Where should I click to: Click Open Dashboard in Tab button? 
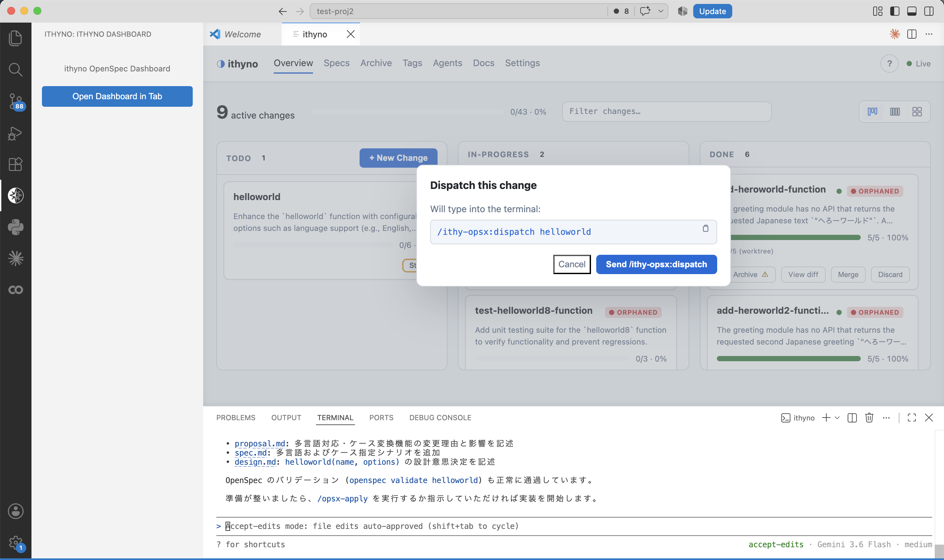117,97
